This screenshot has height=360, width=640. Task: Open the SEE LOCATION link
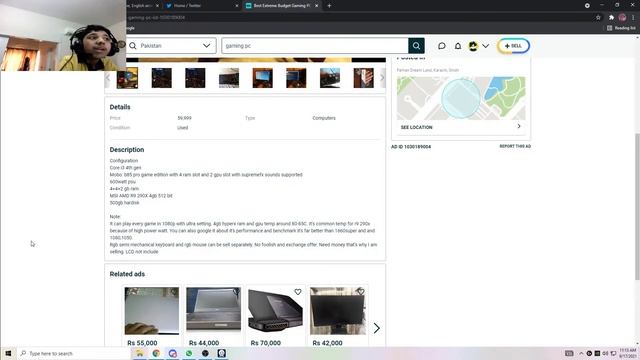click(416, 127)
